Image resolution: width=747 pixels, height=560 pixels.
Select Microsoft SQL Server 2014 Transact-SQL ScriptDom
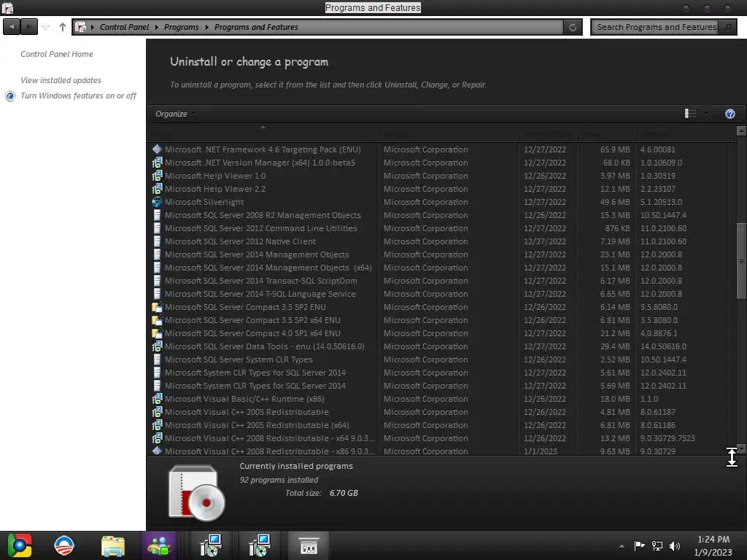(260, 281)
